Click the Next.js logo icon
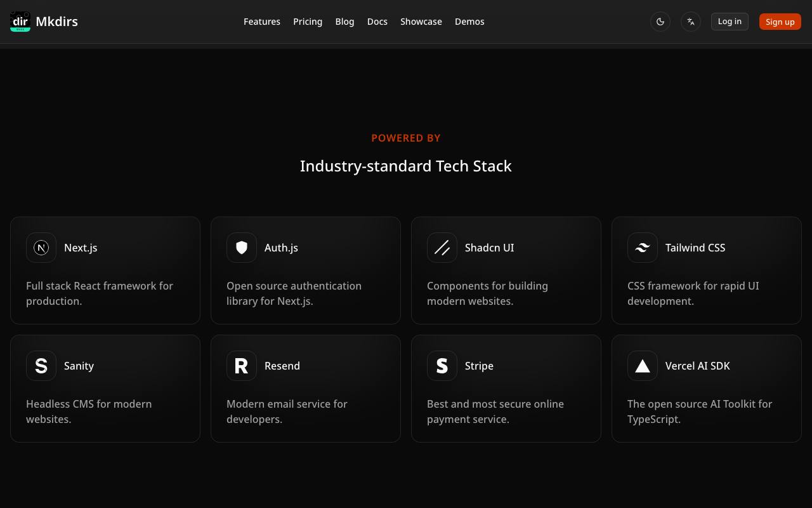The height and width of the screenshot is (508, 812). click(41, 248)
